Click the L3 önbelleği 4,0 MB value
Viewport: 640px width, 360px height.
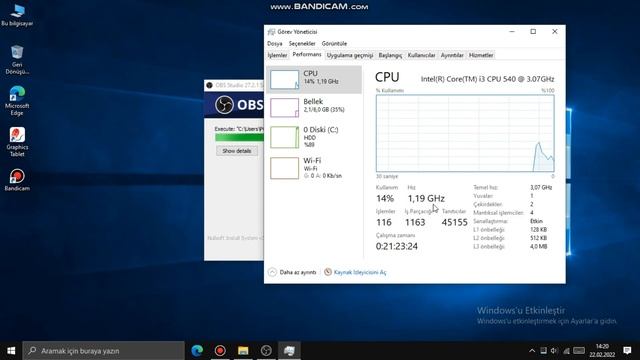[x=538, y=247]
